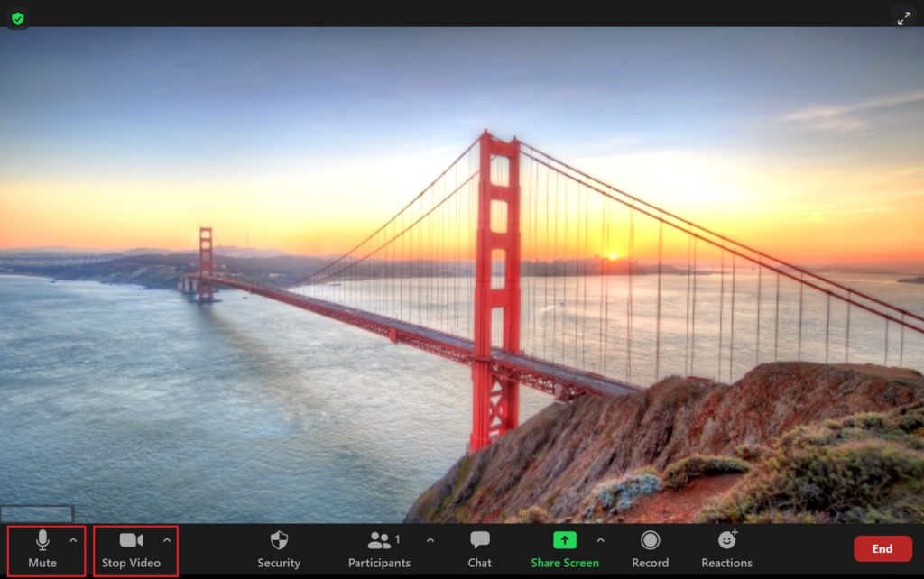The height and width of the screenshot is (579, 924).
Task: Expand video options arrow beside Stop Video
Action: pos(166,539)
